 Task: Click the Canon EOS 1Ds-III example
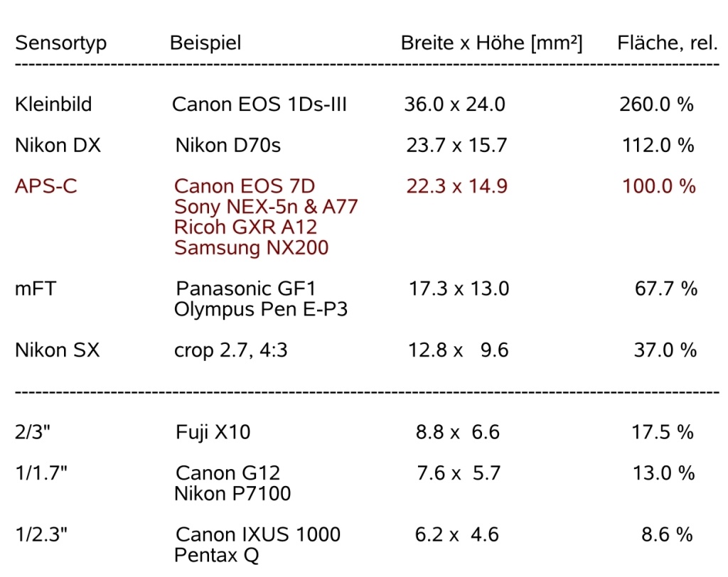(259, 104)
